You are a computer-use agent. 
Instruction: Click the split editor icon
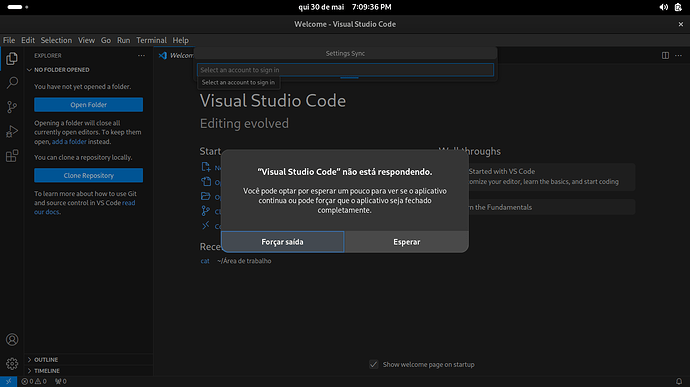pyautogui.click(x=665, y=55)
